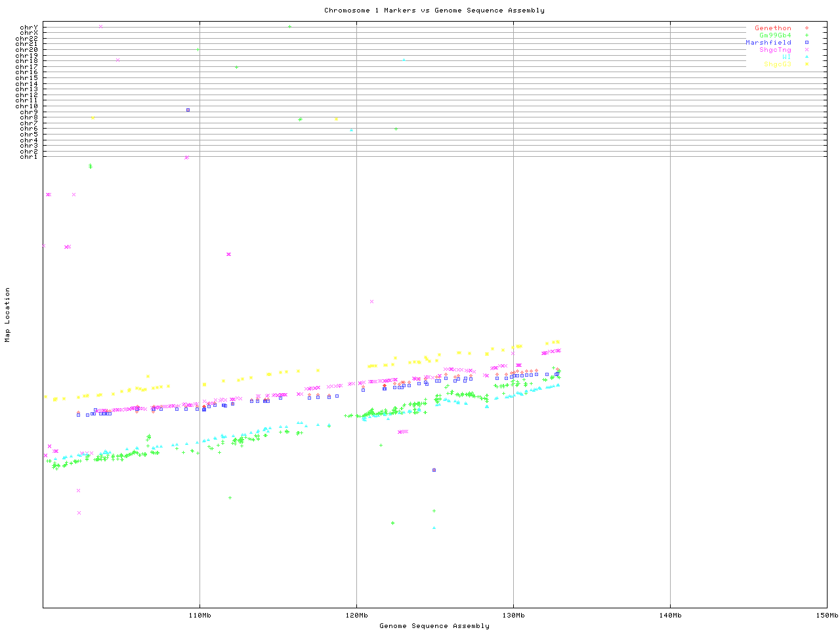This screenshot has width=840, height=630.
Task: Click the chrY y-axis label
Action: [x=29, y=27]
